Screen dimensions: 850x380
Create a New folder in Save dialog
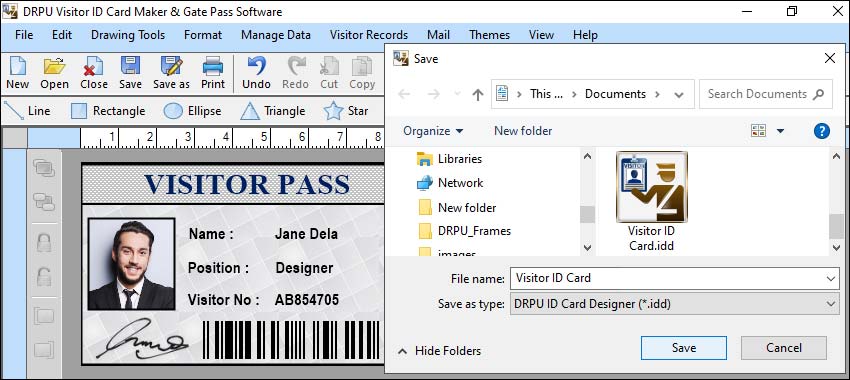[523, 131]
